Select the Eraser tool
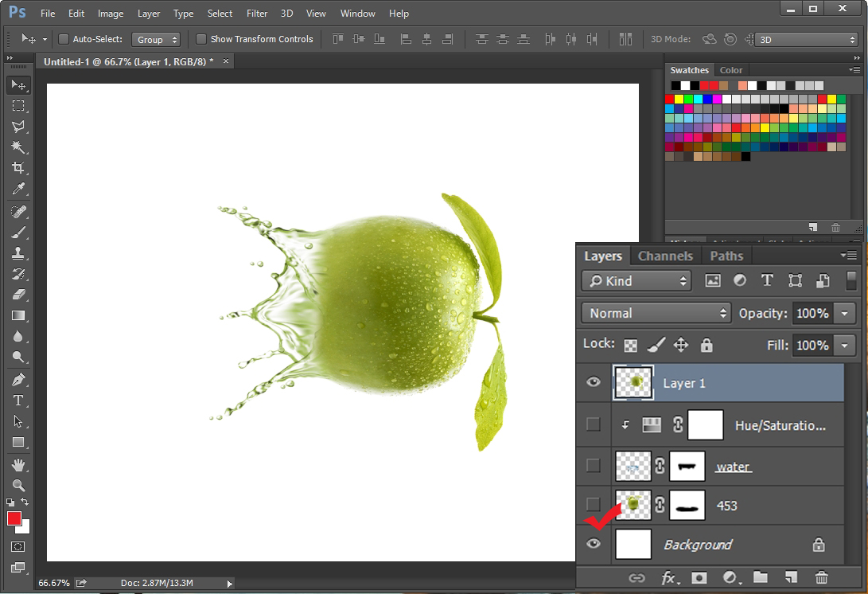This screenshot has width=868, height=594. point(18,295)
